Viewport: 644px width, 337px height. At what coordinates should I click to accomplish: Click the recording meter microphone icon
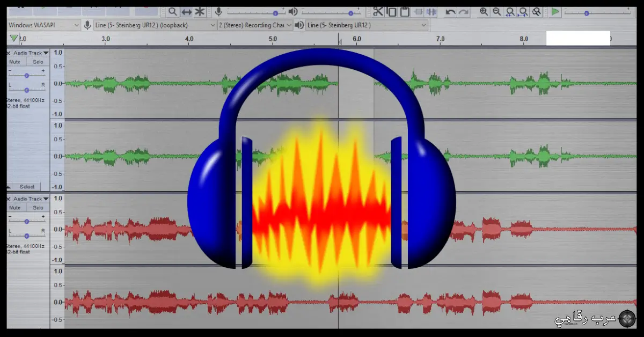point(218,11)
